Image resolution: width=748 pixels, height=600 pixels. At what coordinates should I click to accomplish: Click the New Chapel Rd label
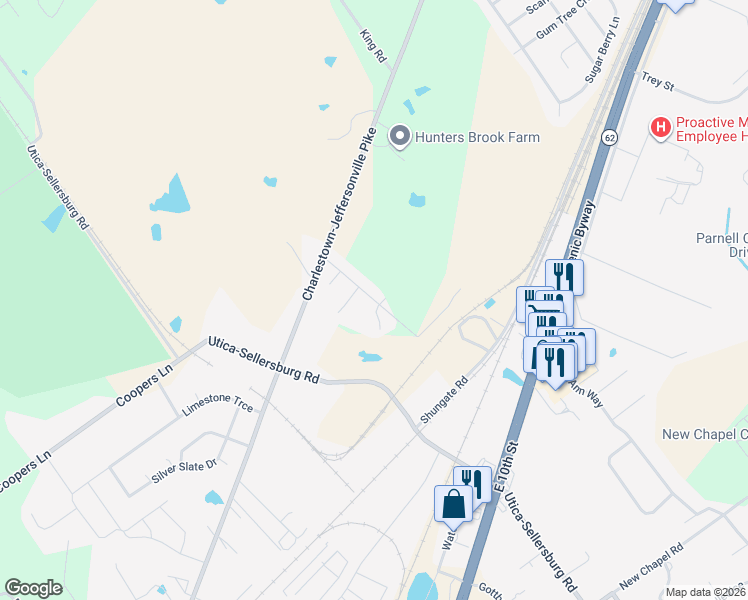[651, 567]
